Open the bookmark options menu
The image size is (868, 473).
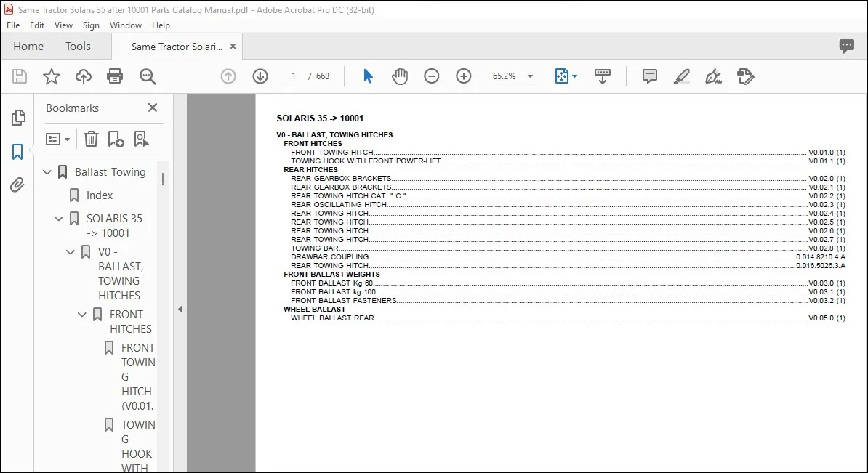(x=57, y=139)
